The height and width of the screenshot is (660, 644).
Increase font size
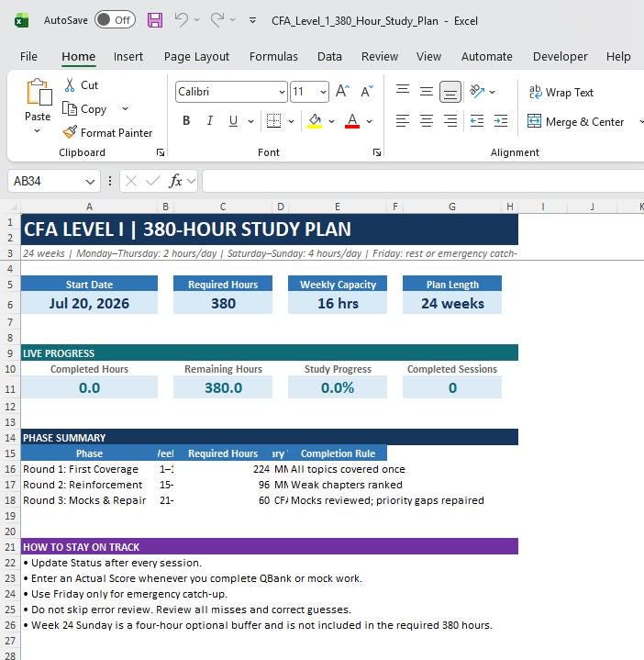(342, 92)
